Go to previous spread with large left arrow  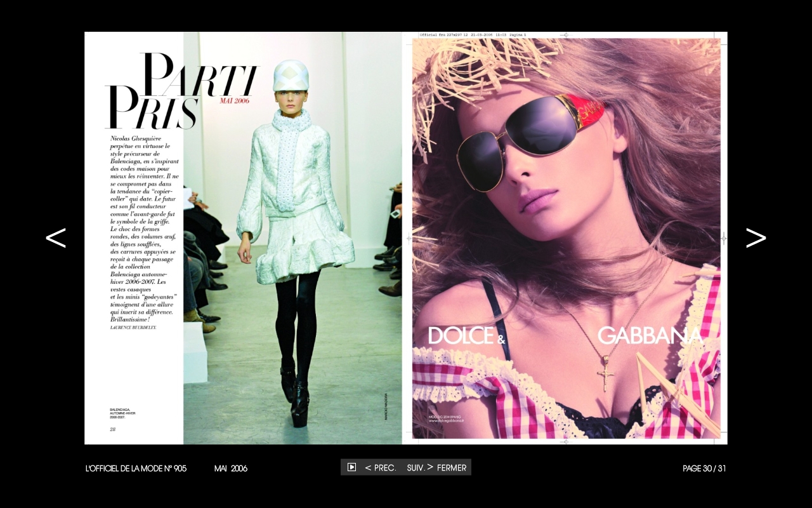click(x=56, y=237)
